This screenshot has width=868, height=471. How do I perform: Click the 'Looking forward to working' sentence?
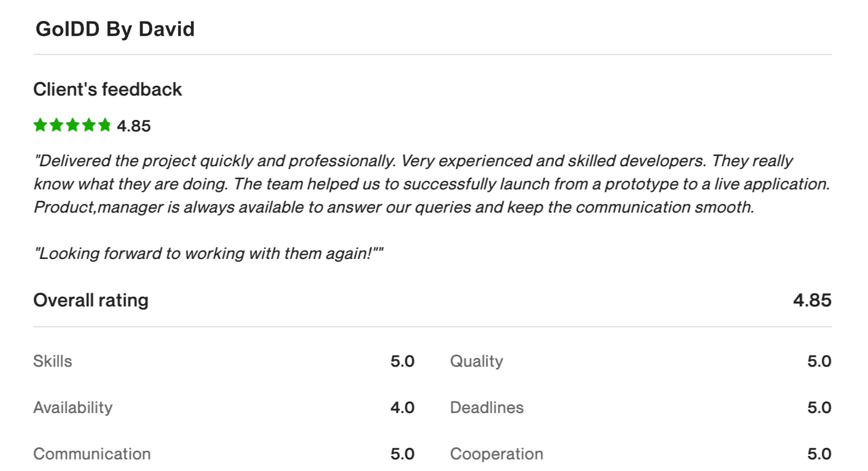click(x=208, y=253)
